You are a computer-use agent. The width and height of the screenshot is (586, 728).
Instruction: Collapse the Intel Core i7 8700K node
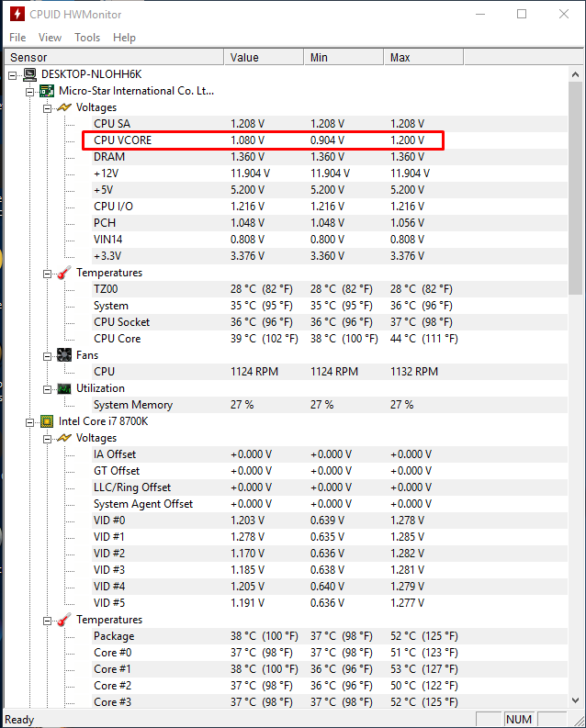(x=29, y=422)
